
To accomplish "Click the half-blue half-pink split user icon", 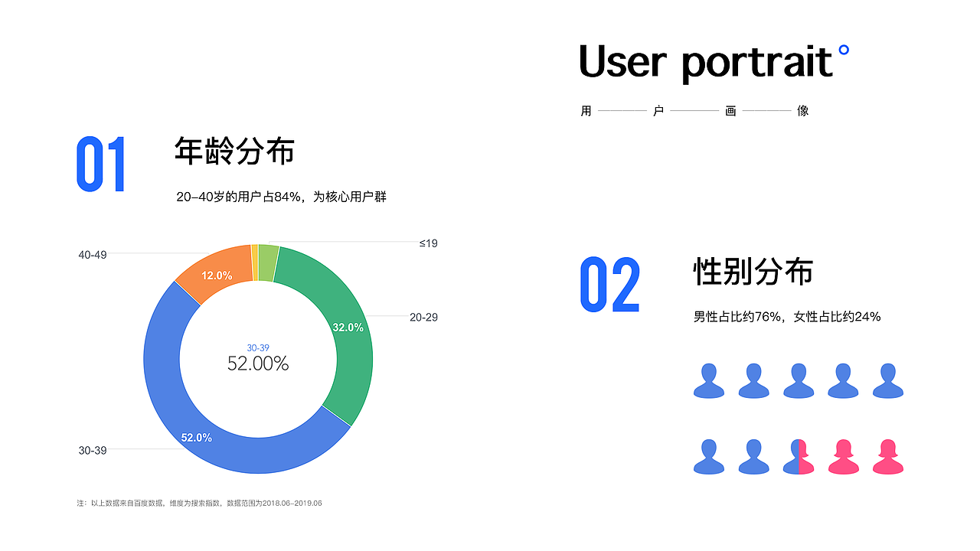I will [797, 457].
